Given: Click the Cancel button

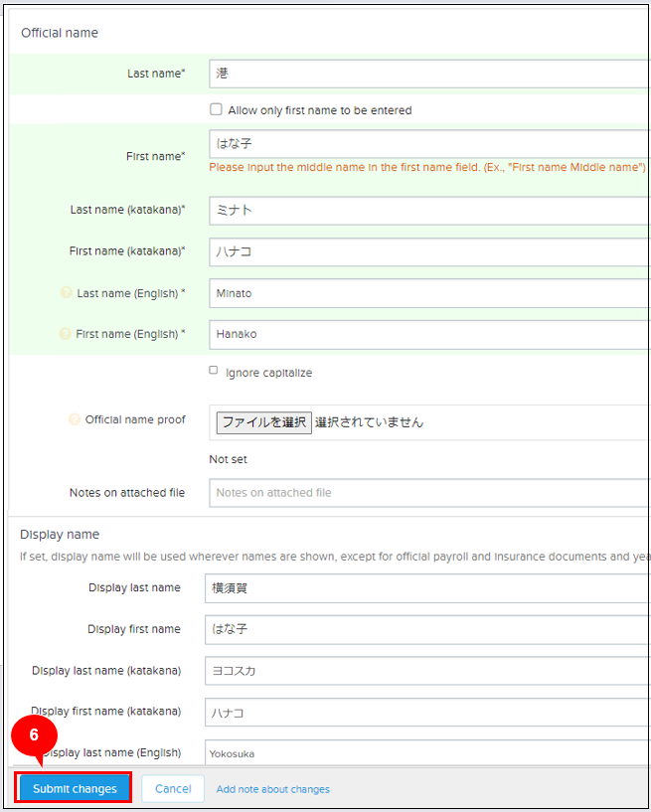Looking at the screenshot, I should click(173, 789).
